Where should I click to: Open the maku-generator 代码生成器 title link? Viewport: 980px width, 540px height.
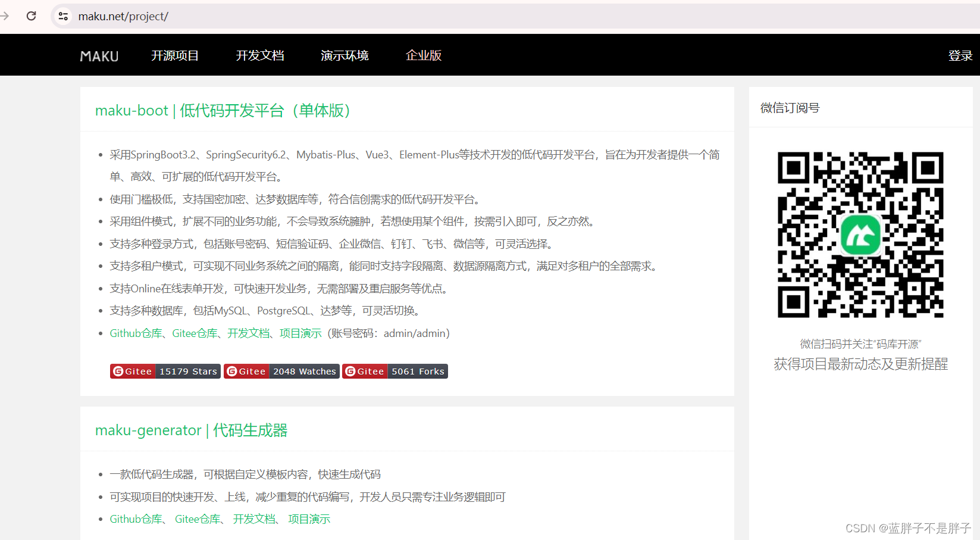point(192,430)
